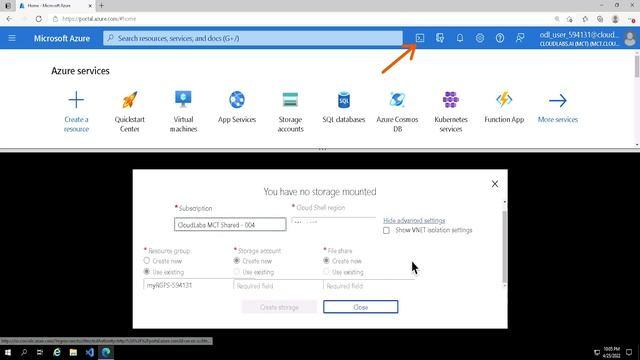Click Hide advanced settings link
640x360 pixels.
[414, 220]
